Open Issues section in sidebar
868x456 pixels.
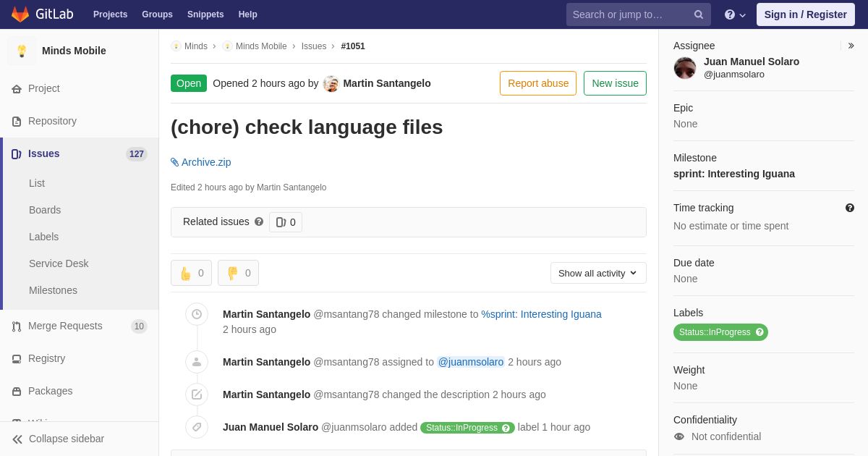[x=80, y=153]
